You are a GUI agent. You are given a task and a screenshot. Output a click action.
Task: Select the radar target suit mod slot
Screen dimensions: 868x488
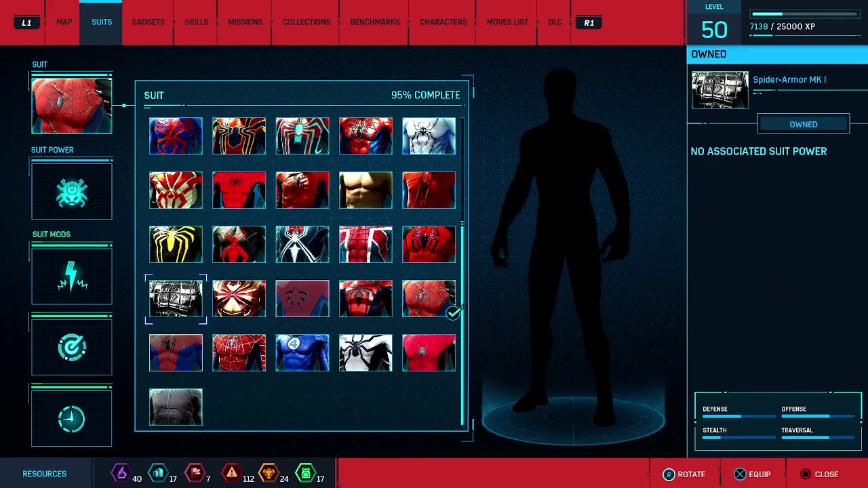tap(72, 347)
